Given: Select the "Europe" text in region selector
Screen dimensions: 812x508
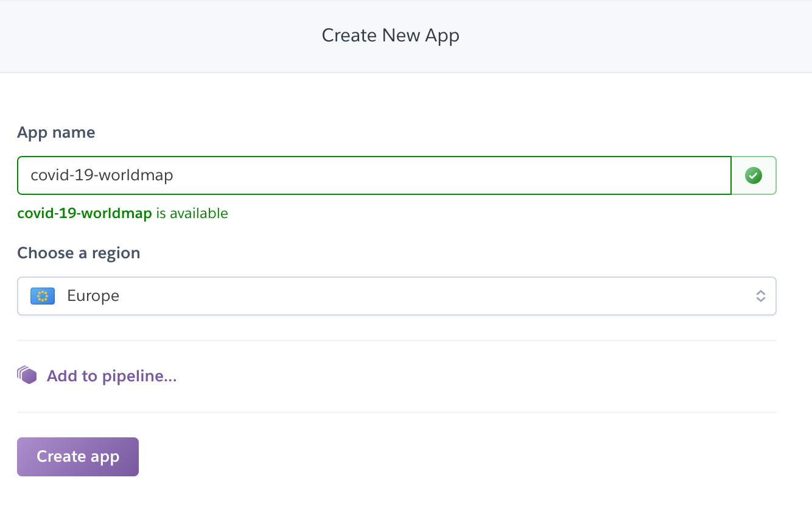Looking at the screenshot, I should click(x=93, y=296).
